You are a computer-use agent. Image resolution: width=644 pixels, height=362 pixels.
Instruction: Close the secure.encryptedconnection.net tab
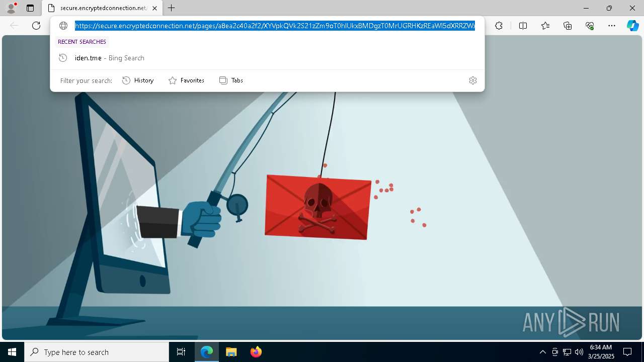point(155,8)
